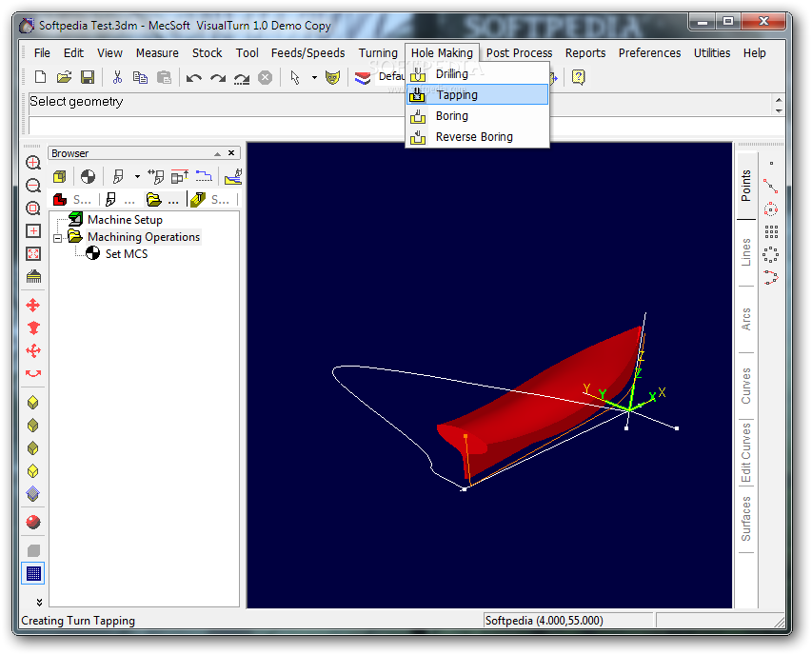
Task: Open the Stock menu
Action: point(208,52)
